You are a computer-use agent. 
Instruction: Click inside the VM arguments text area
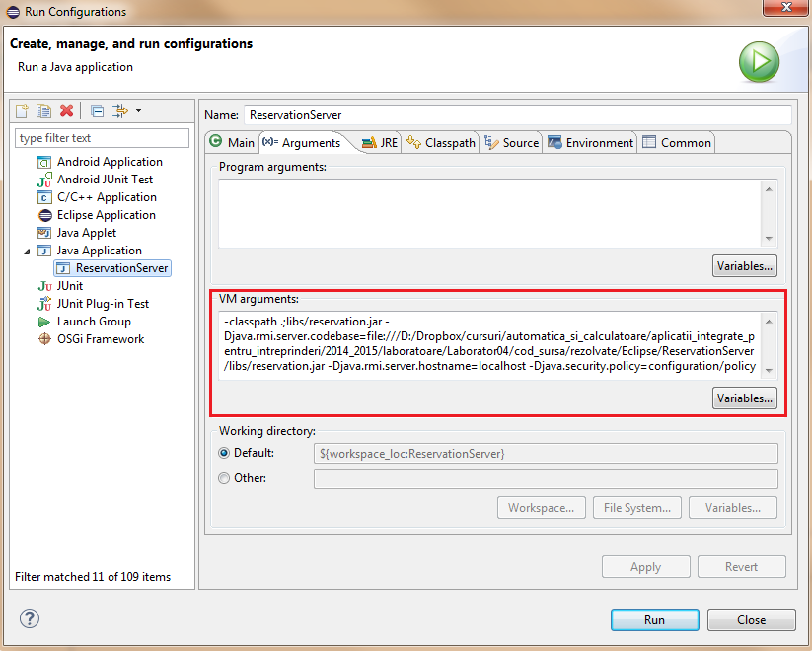489,345
